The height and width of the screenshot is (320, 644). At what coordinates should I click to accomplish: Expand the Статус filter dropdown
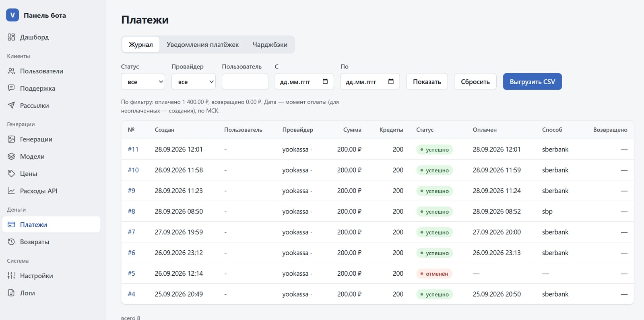pyautogui.click(x=143, y=81)
